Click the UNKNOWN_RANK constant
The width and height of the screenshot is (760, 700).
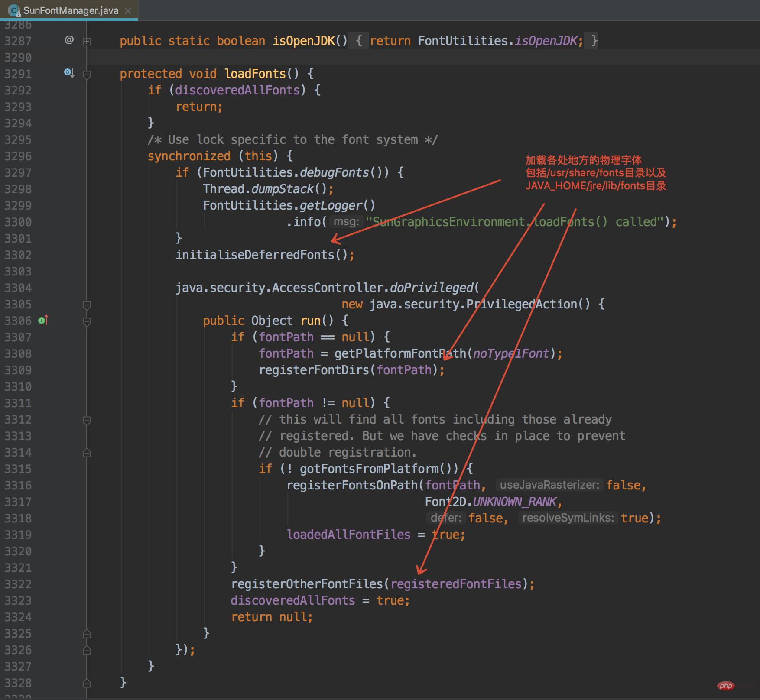point(515,502)
